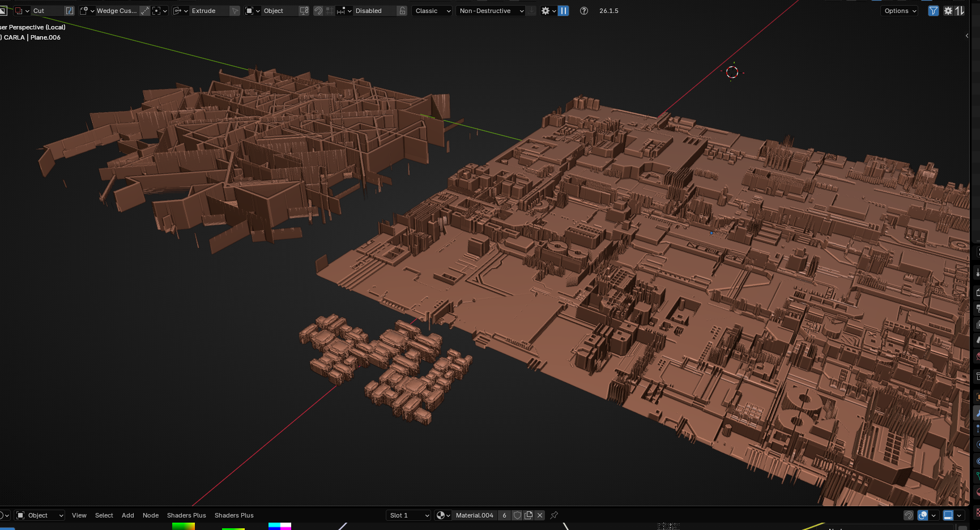Click the Options button in the viewport header

point(899,11)
